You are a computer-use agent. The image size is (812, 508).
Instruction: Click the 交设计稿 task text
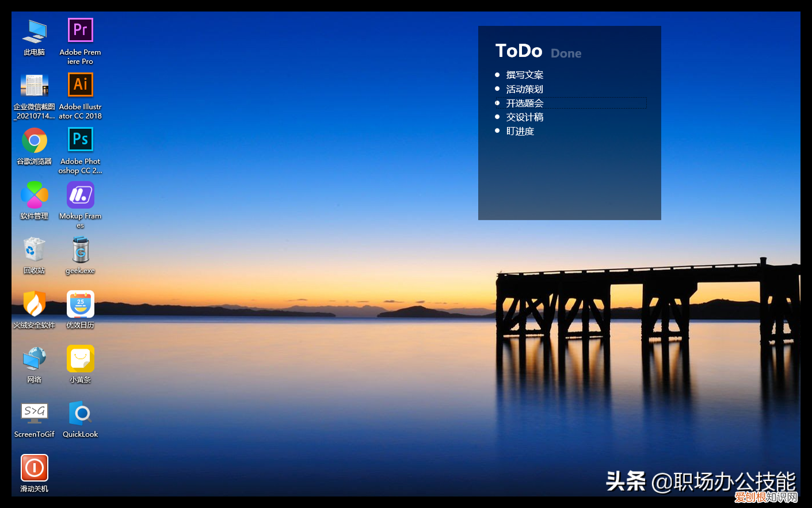pos(524,117)
